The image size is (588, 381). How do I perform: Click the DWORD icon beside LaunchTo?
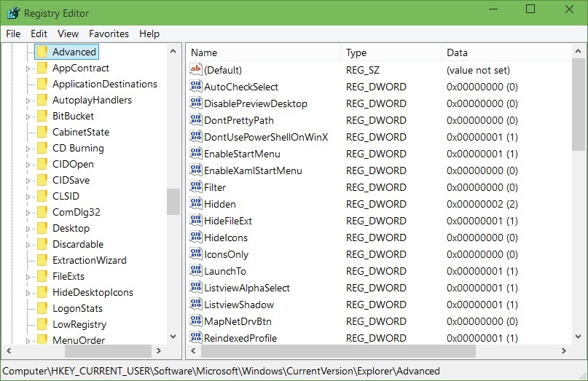click(195, 271)
